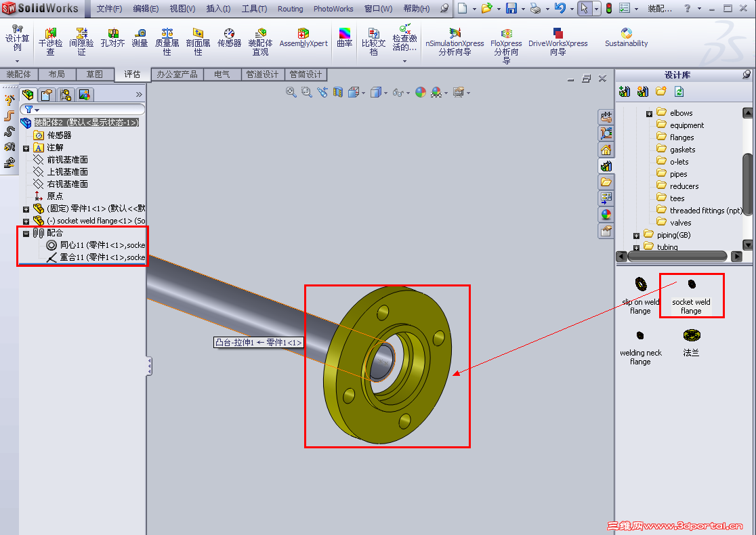Viewport: 756px width, 535px height.
Task: Click the Curvature (曲率) tool
Action: pyautogui.click(x=345, y=38)
